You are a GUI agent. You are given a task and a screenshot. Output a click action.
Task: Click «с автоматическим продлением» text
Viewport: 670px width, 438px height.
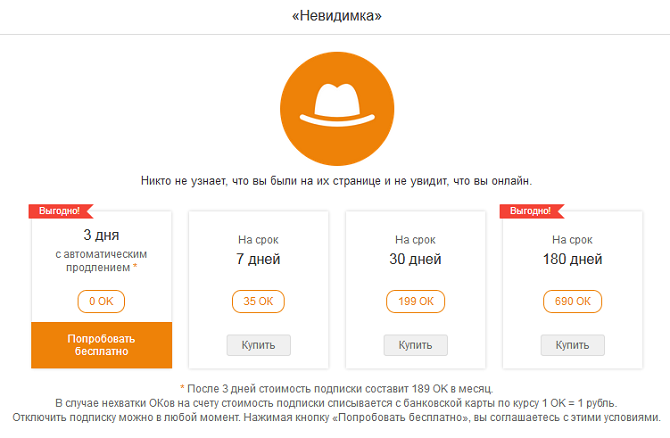pos(99,261)
